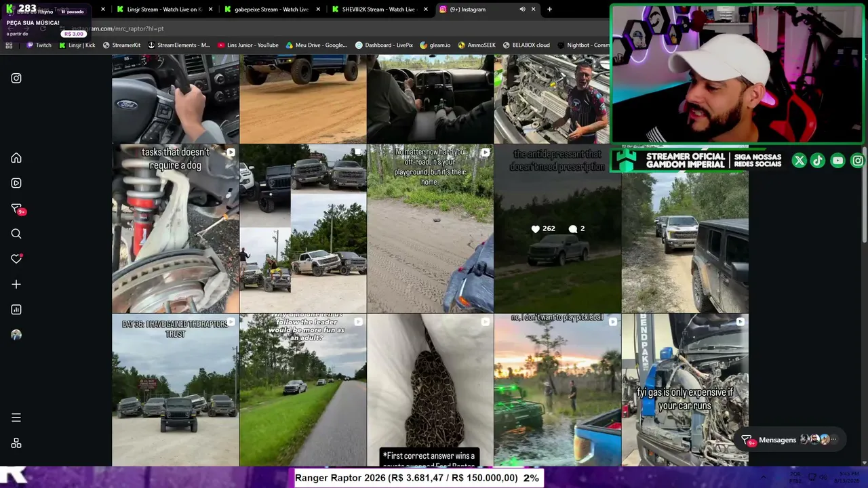The image size is (868, 488).
Task: Click the streamer webcam overlay
Action: click(x=738, y=75)
